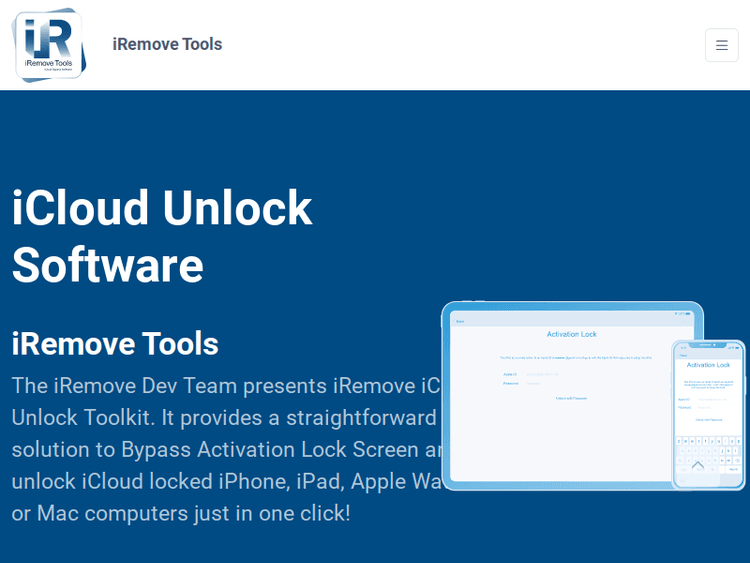Click the Back arrow on iPad mockup
This screenshot has height=563, width=750.
click(x=460, y=321)
